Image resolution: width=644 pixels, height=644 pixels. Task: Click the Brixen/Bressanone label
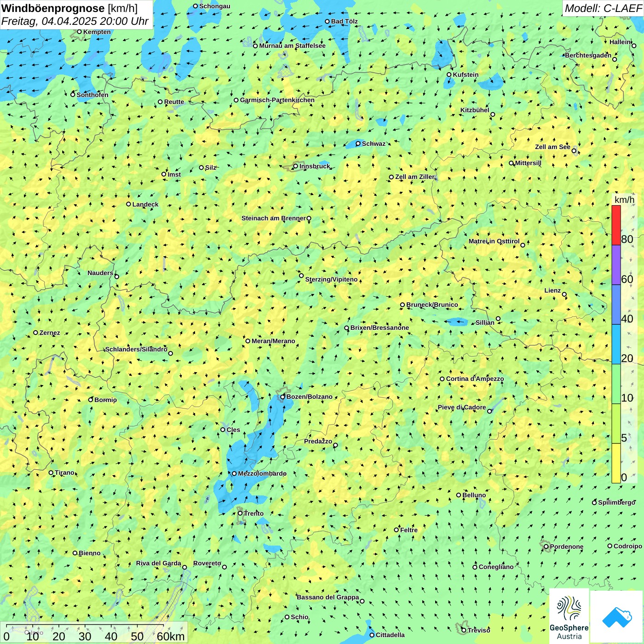[x=379, y=328]
